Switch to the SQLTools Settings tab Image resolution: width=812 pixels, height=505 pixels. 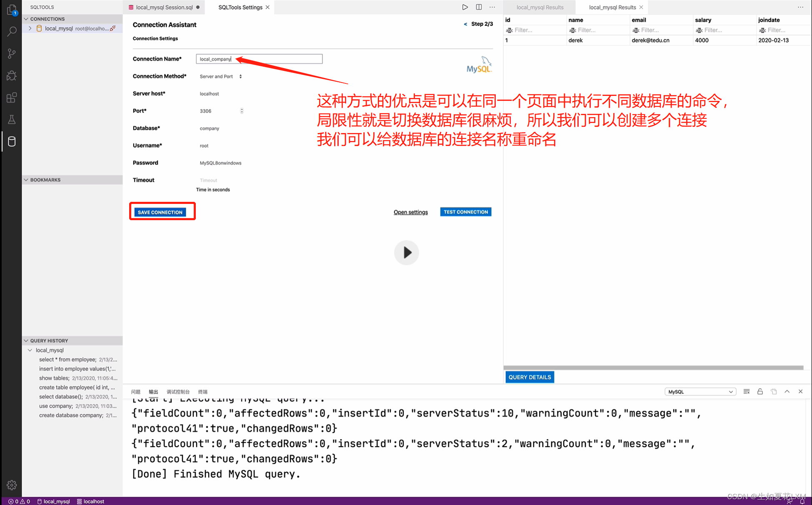pyautogui.click(x=240, y=7)
